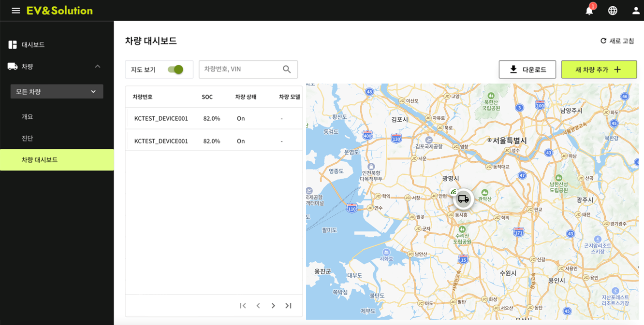
Task: Click route 130 highway shield on map
Action: click(x=396, y=139)
